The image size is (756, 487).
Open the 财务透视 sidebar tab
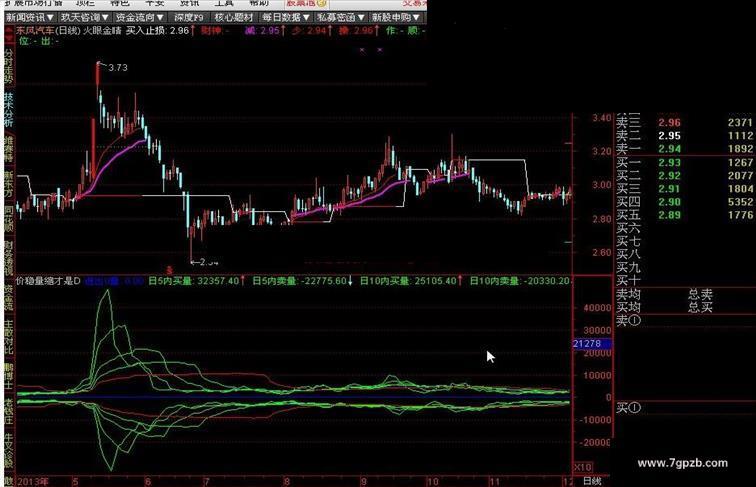(x=9, y=257)
